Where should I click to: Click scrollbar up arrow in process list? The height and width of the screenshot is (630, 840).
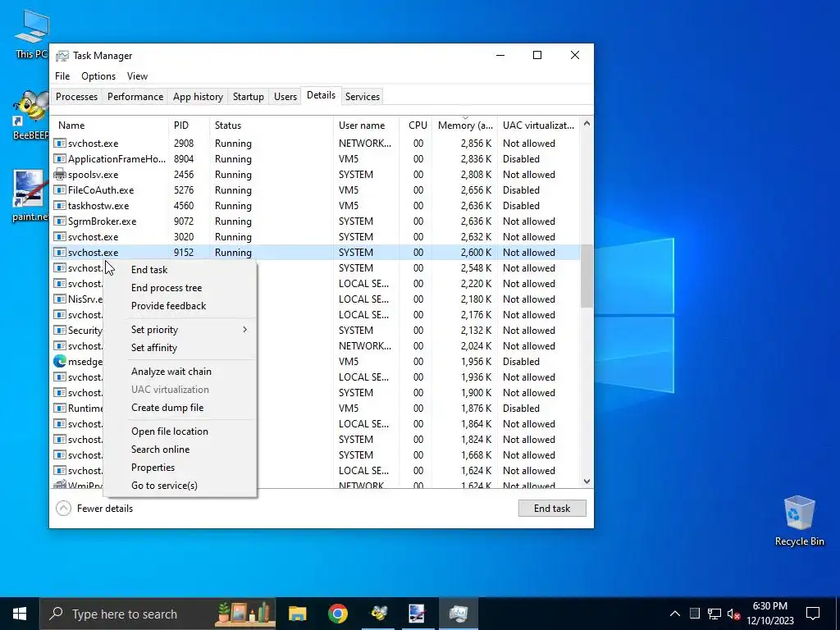click(x=587, y=124)
